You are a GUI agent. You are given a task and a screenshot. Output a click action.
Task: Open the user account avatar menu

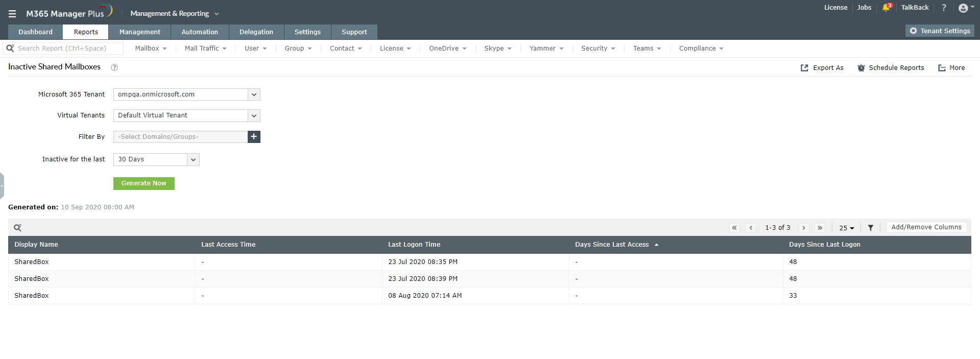966,8
